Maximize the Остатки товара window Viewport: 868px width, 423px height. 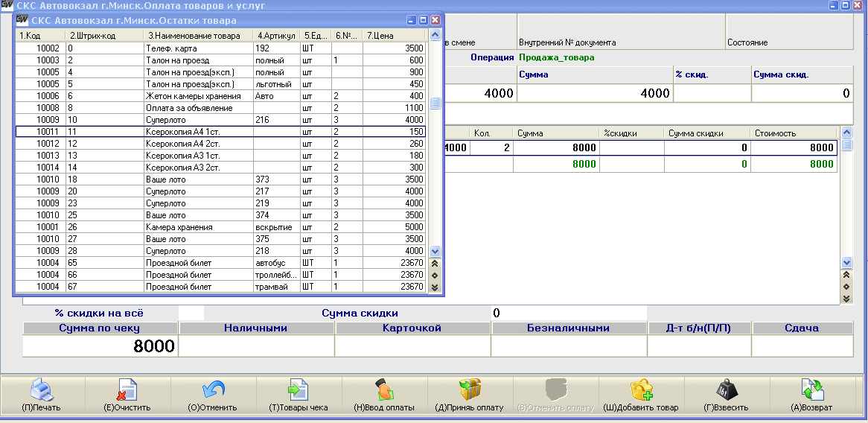pos(424,20)
